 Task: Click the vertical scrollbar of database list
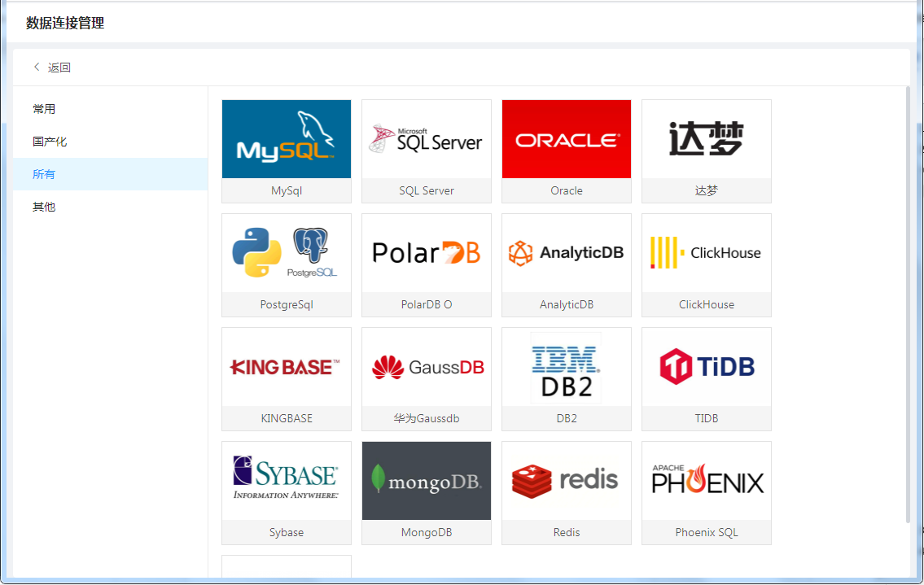pyautogui.click(x=908, y=303)
